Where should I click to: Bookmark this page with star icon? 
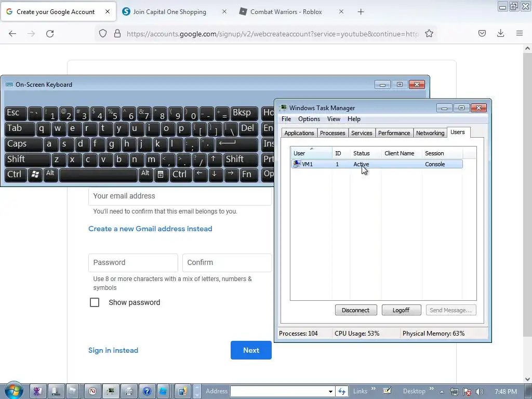[429, 33]
